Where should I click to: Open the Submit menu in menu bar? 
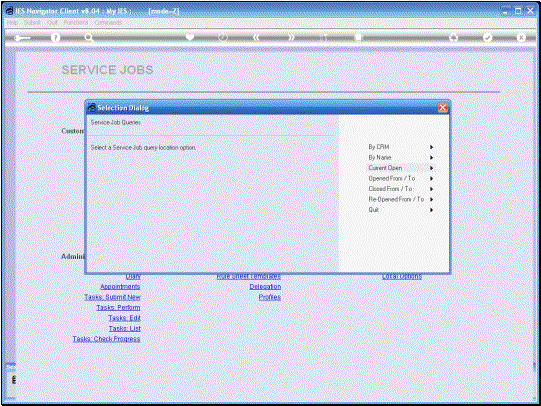point(32,23)
